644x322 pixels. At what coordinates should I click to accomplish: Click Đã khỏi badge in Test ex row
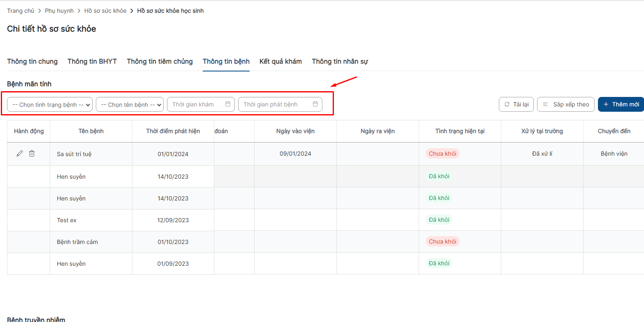click(439, 220)
